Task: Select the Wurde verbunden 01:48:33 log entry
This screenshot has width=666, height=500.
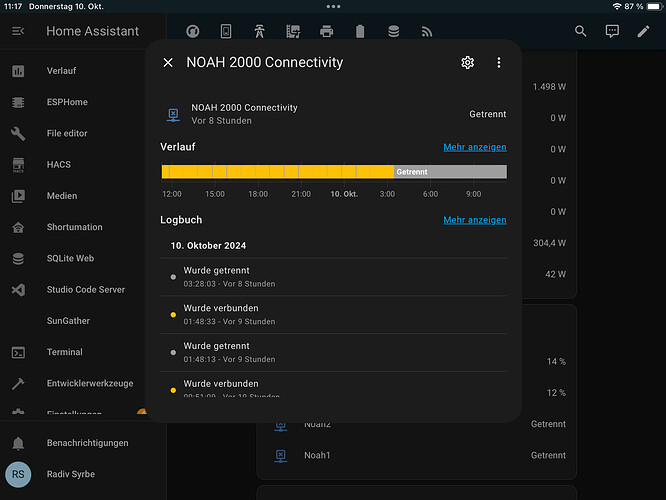Action: (333, 315)
